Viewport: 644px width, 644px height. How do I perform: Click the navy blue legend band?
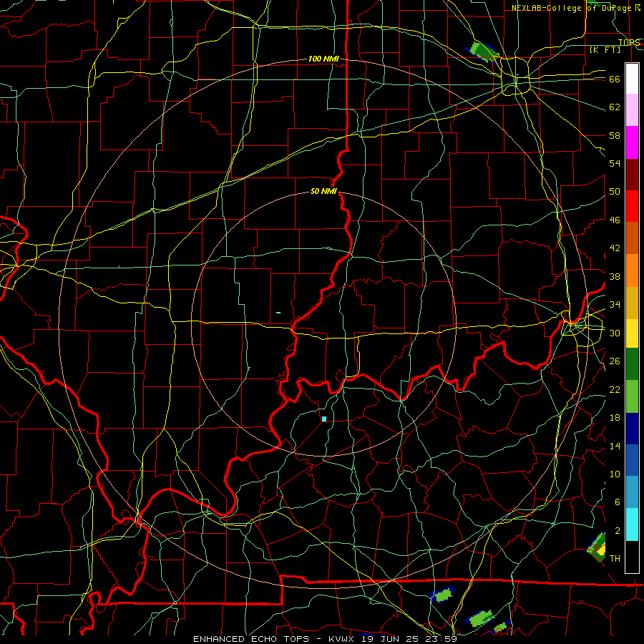coord(632,429)
